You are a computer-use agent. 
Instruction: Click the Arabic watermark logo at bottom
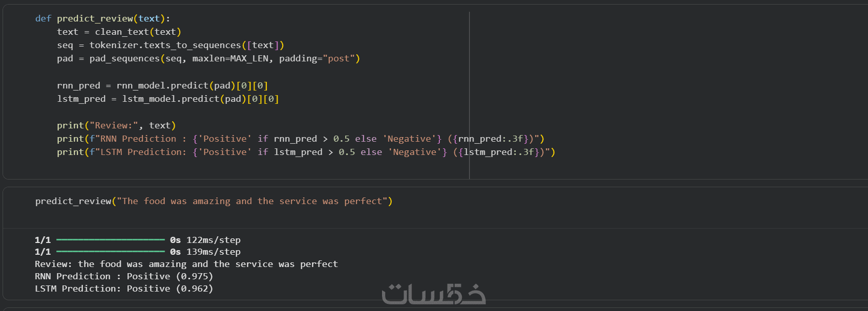[x=434, y=294]
